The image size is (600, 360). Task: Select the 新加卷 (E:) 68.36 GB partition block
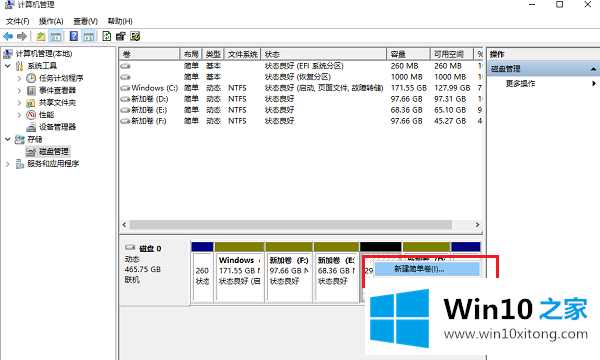pyautogui.click(x=336, y=272)
